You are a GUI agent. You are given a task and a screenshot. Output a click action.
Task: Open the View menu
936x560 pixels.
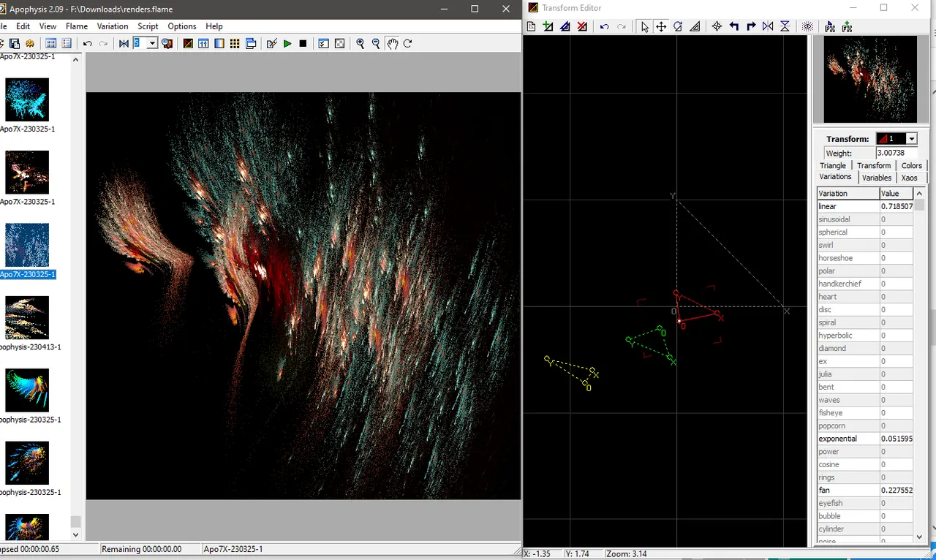[x=48, y=26]
